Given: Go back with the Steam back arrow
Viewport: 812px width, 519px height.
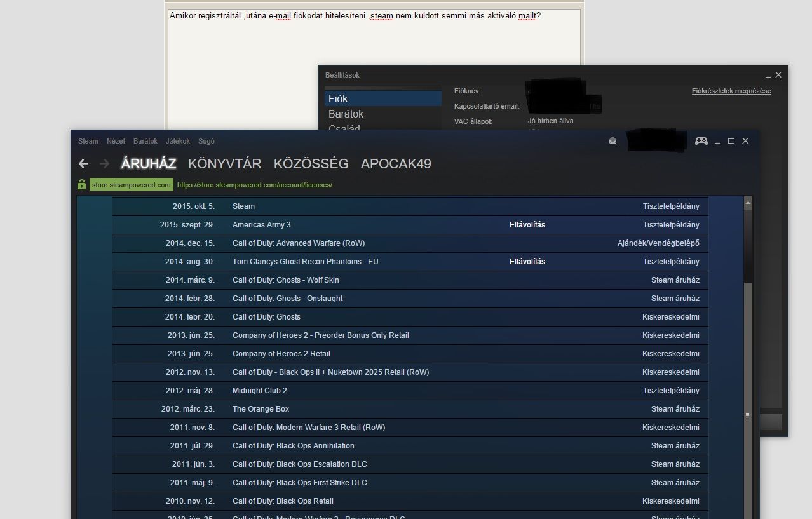Looking at the screenshot, I should point(83,164).
